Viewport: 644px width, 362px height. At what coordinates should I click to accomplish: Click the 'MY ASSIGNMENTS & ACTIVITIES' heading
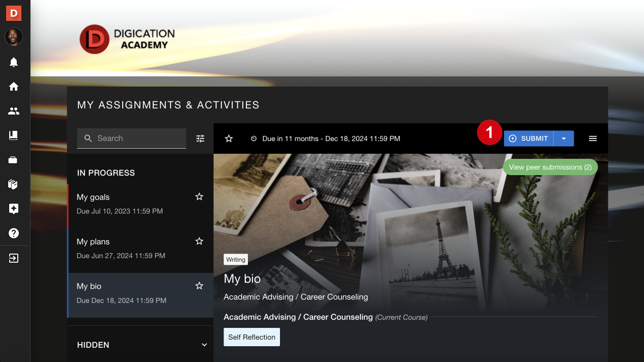[x=169, y=105]
